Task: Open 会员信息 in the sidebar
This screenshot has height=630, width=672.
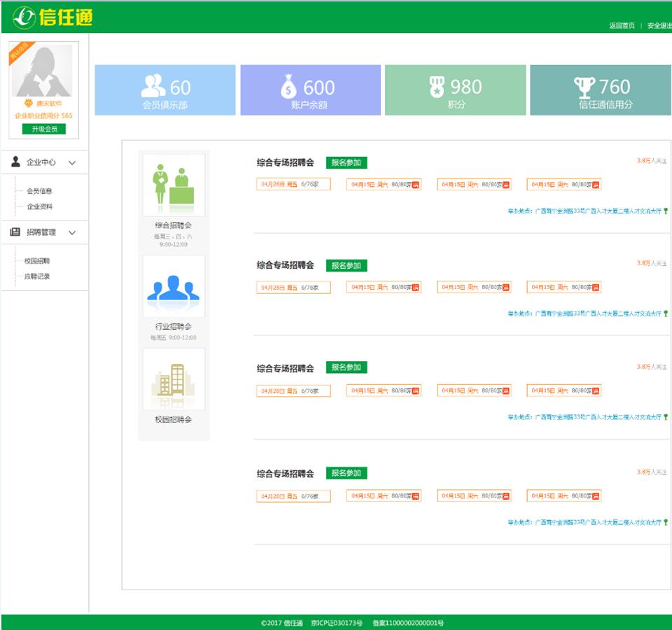Action: point(39,191)
